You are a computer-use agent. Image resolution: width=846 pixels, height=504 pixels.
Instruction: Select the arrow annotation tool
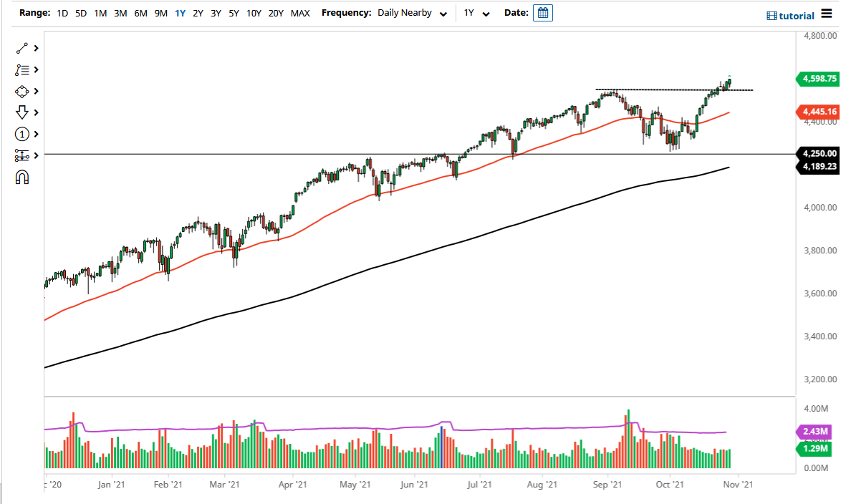[x=21, y=112]
